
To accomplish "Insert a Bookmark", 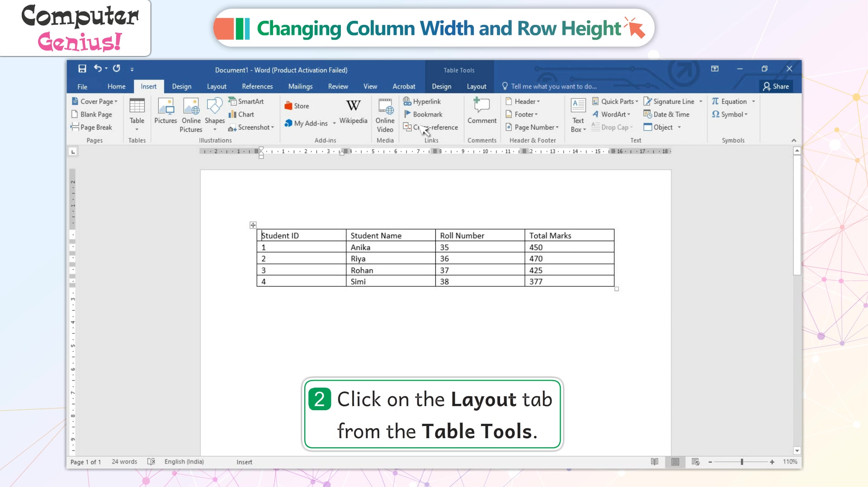I will (x=423, y=114).
